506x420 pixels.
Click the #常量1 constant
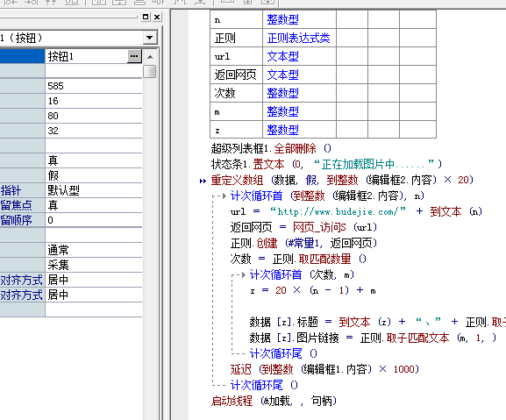304,244
